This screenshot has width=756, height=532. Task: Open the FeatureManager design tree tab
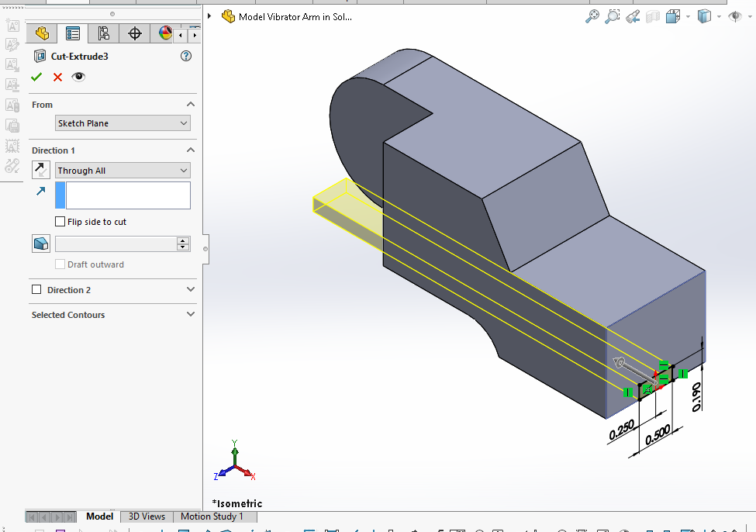point(42,33)
